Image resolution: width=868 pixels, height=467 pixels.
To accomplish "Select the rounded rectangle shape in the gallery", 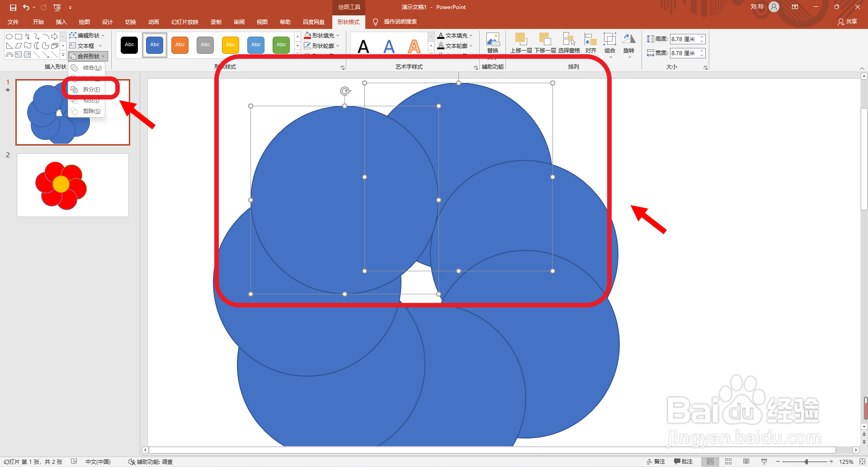I will point(19,37).
